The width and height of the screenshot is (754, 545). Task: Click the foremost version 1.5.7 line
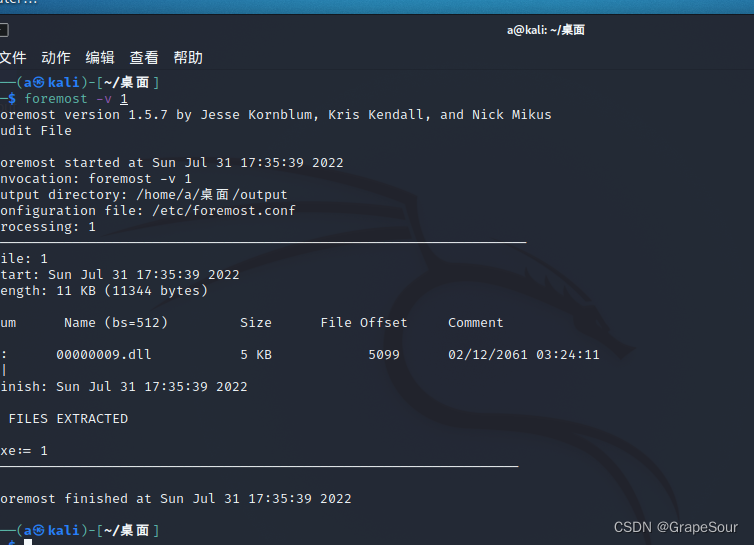[276, 114]
